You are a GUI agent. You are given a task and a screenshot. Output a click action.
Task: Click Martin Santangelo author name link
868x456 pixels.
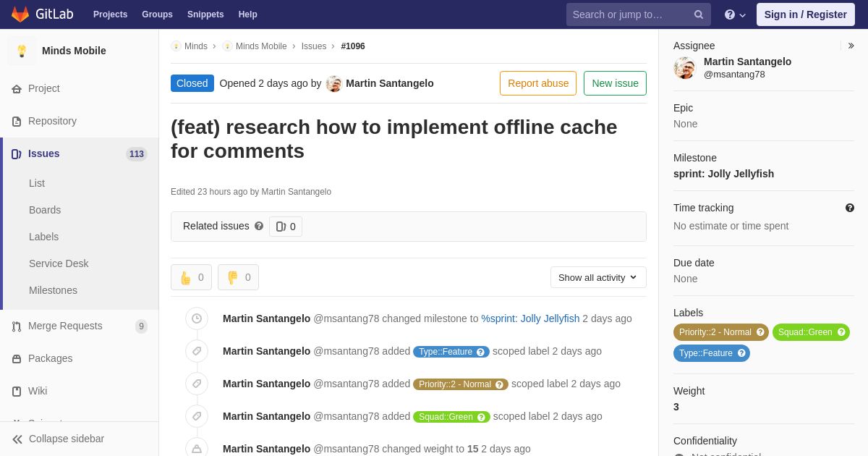tap(390, 83)
